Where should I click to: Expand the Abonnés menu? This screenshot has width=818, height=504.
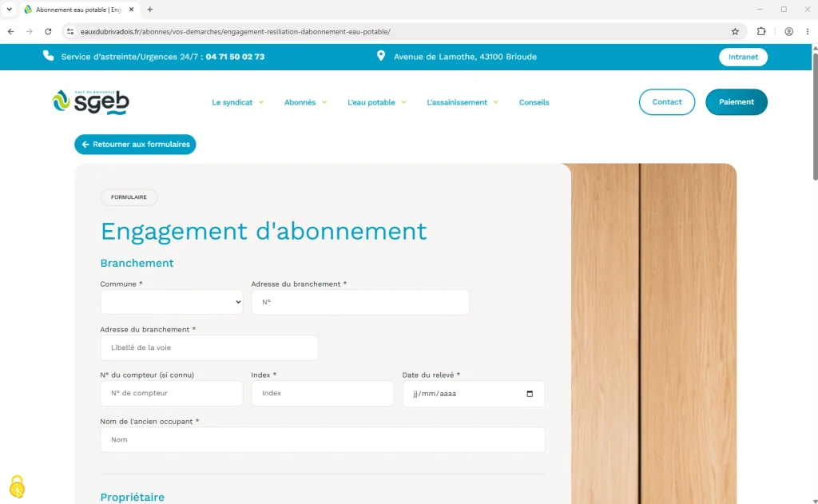(305, 102)
